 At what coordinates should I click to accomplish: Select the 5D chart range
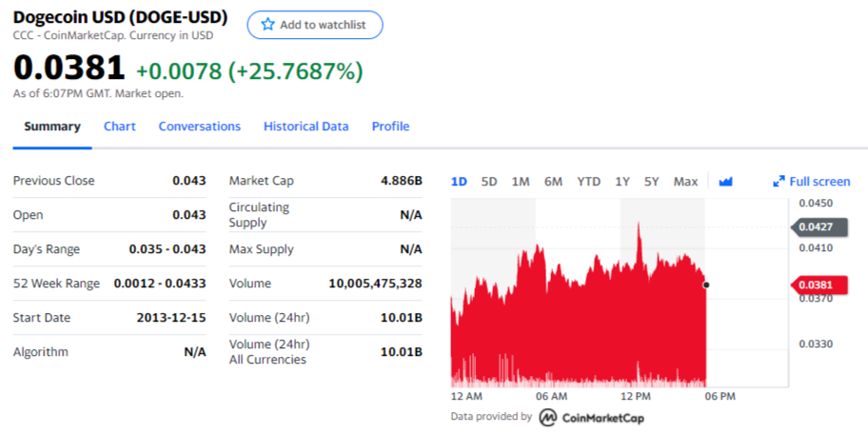(489, 182)
